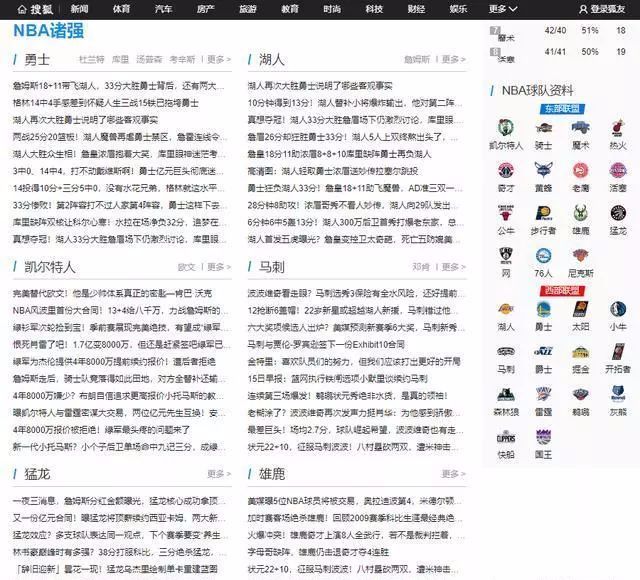Expand the 更多 dropdown in top navigation
The image size is (640, 580).
tap(503, 9)
